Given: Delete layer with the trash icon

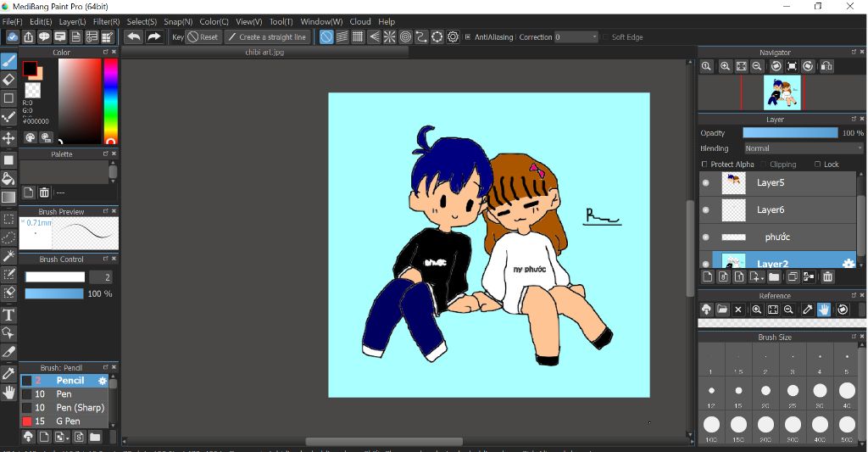Looking at the screenshot, I should pos(827,277).
